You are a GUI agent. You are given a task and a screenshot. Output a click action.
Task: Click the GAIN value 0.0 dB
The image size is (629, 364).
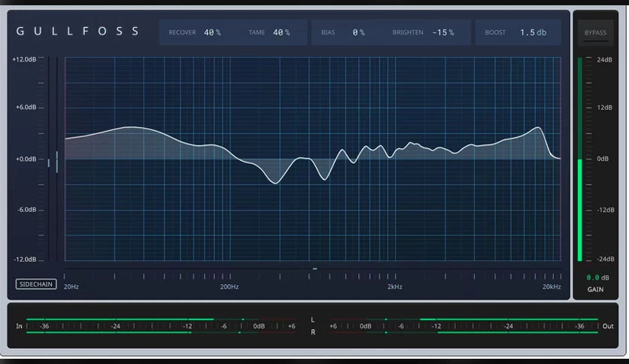pyautogui.click(x=597, y=278)
